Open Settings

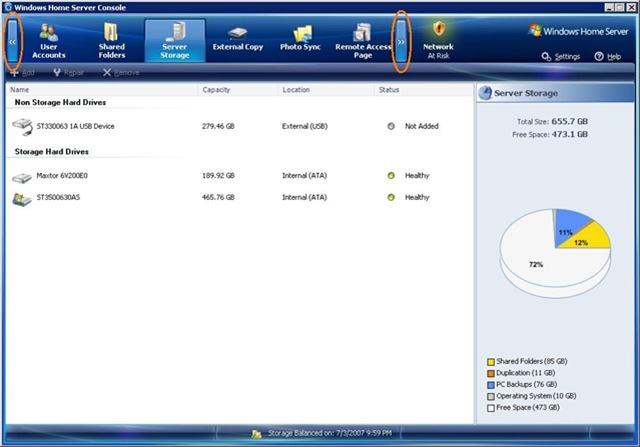click(561, 56)
